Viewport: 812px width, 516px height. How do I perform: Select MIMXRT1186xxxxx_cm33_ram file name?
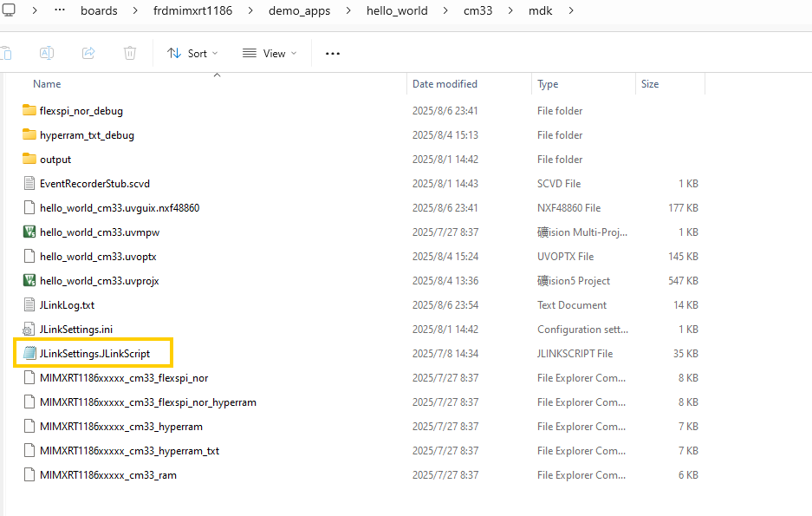click(108, 475)
